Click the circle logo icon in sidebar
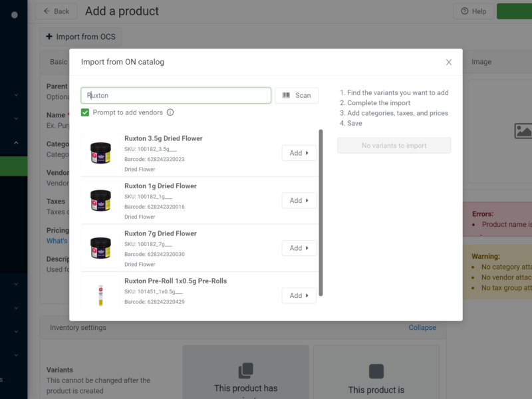The height and width of the screenshot is (399, 532). (x=14, y=15)
